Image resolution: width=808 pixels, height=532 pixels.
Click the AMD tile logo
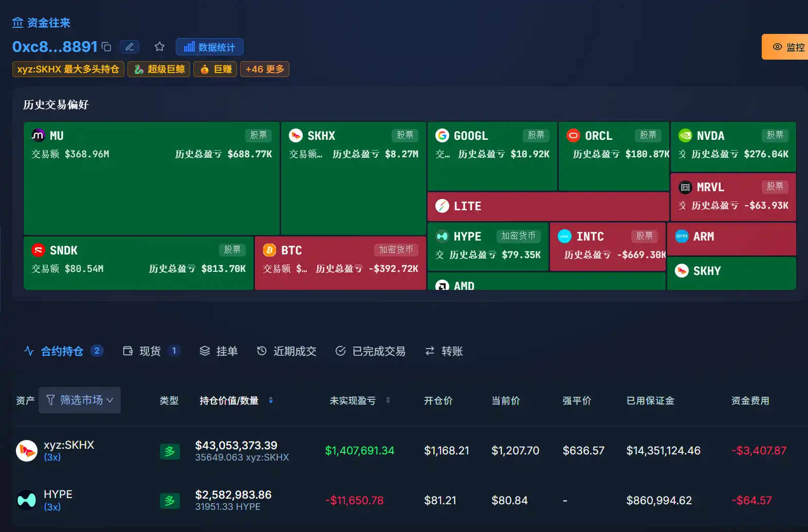pos(442,285)
